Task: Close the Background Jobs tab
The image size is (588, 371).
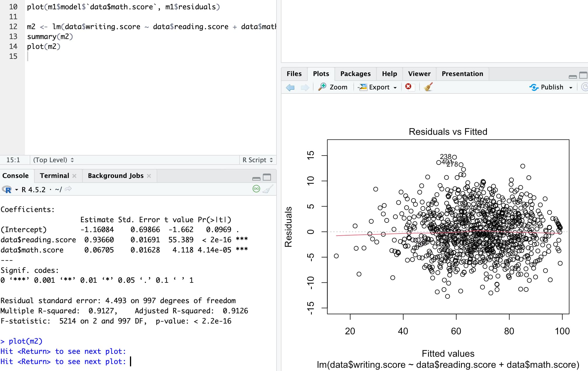Action: pyautogui.click(x=149, y=176)
